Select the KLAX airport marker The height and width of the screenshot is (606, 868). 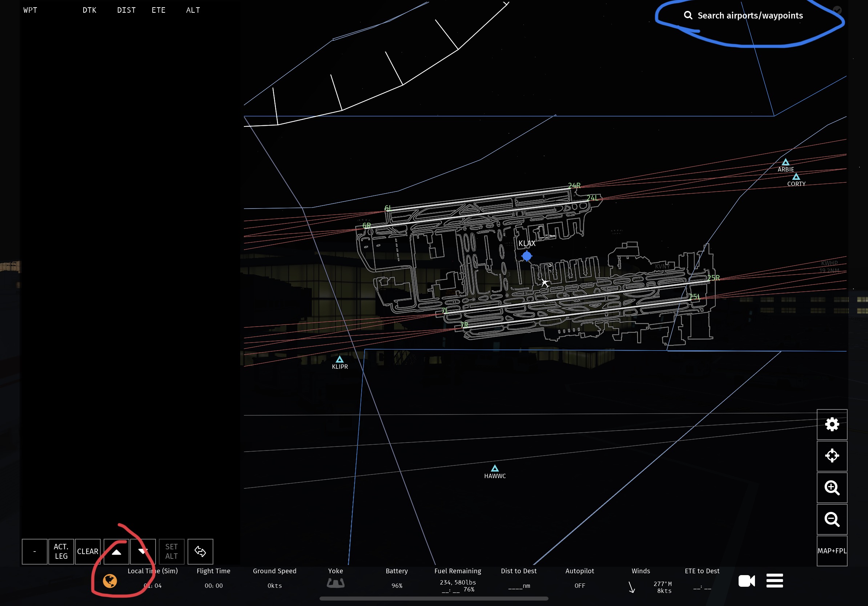(526, 256)
